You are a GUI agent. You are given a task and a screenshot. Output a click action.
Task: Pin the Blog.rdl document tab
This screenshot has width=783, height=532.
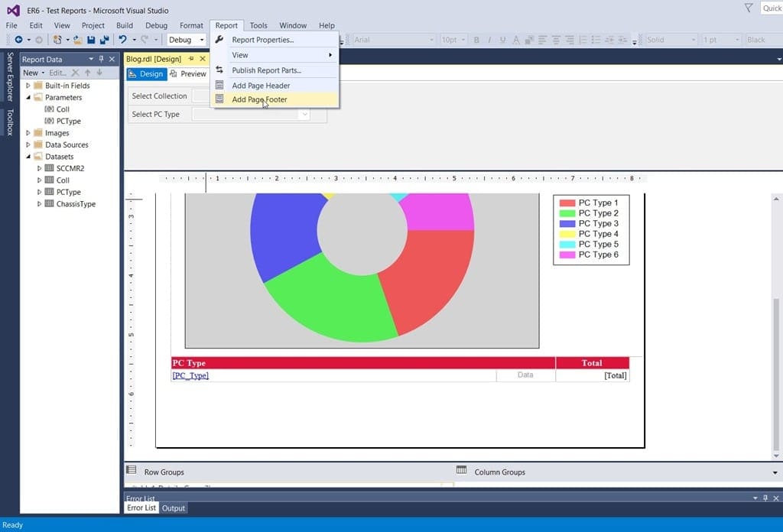click(x=190, y=59)
